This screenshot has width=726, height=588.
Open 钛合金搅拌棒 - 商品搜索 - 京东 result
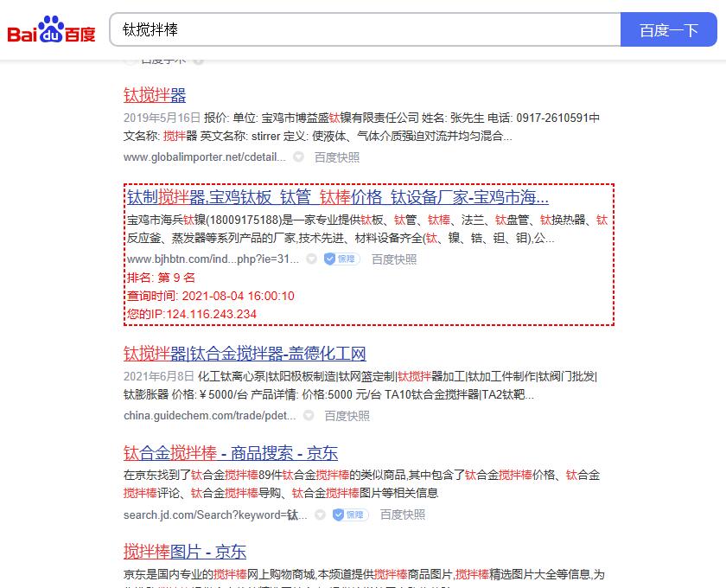231,453
